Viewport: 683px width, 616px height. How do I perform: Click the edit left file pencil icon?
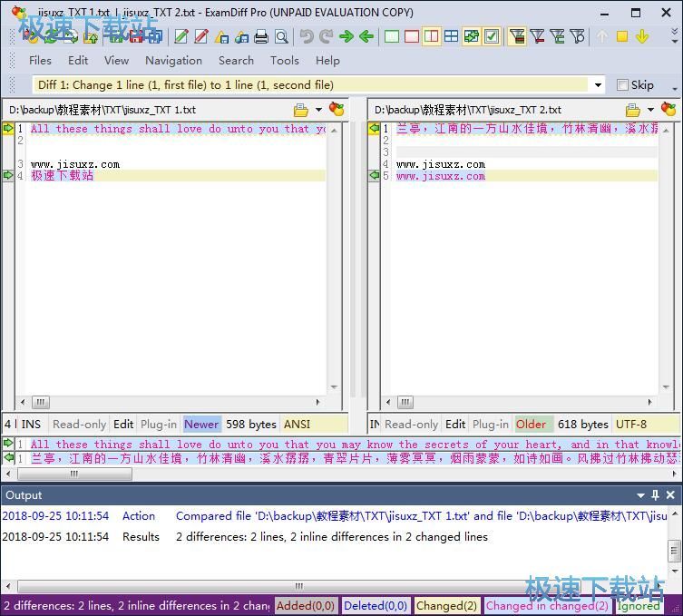(181, 36)
